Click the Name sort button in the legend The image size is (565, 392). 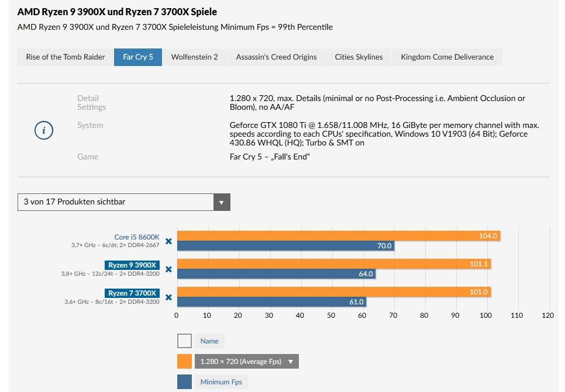coord(209,341)
